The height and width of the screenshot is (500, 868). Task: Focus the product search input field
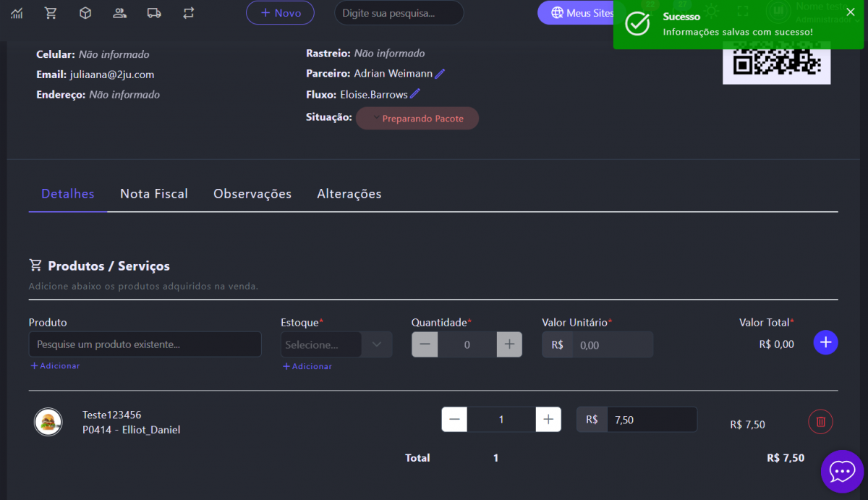pos(145,344)
